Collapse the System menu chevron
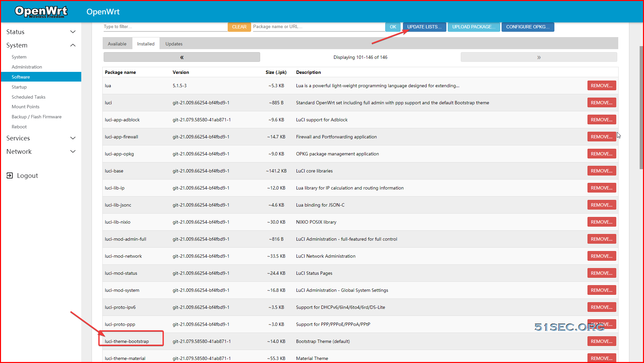 pyautogui.click(x=73, y=45)
